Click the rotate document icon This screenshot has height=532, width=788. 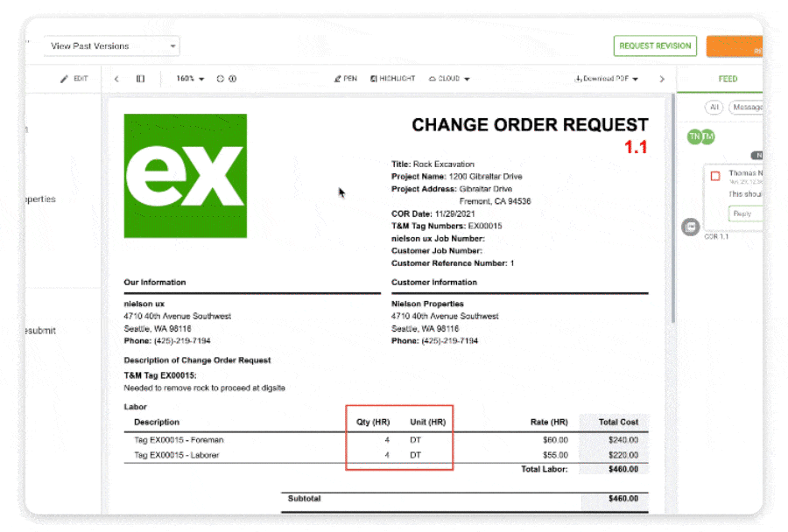coord(221,78)
